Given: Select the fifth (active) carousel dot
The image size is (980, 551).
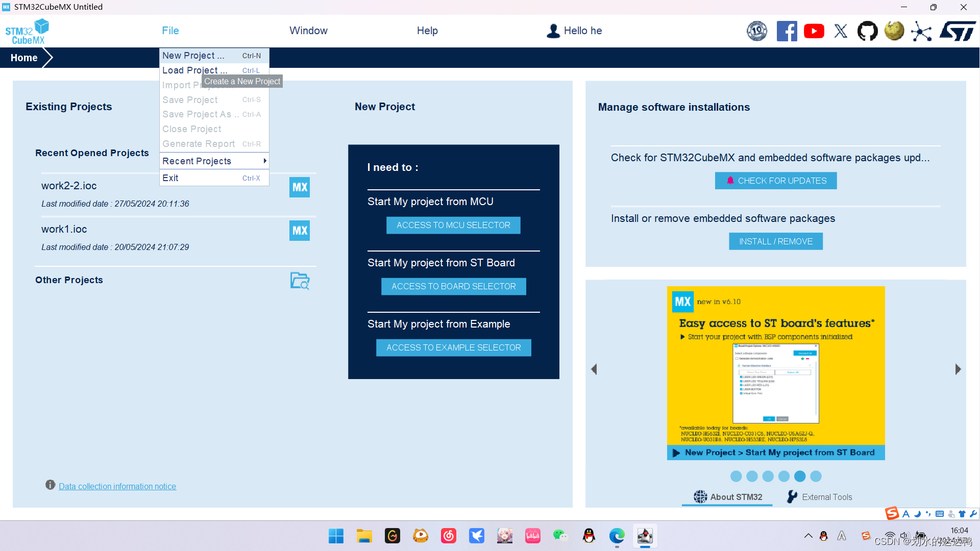Looking at the screenshot, I should point(800,477).
